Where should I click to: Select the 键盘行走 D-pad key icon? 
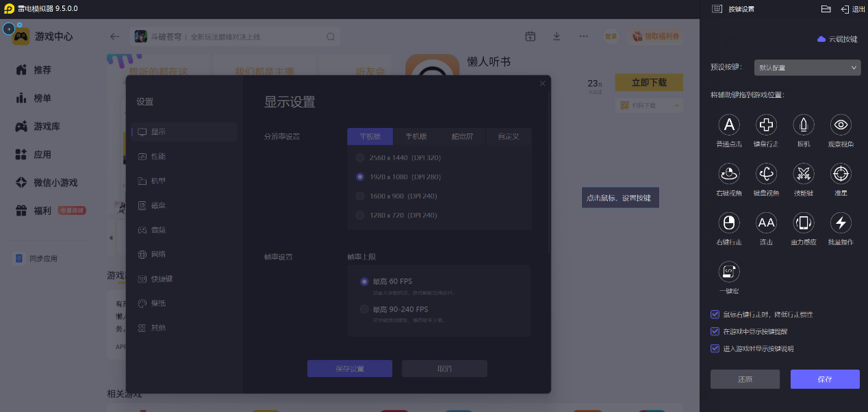[x=766, y=125]
